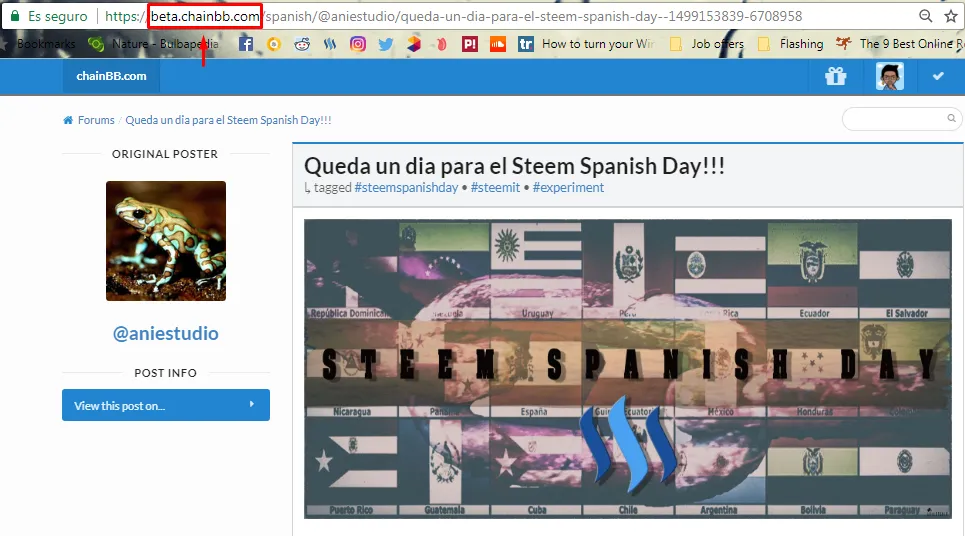Click the Steem Spanish Day banner image
The width and height of the screenshot is (965, 536).
[628, 369]
